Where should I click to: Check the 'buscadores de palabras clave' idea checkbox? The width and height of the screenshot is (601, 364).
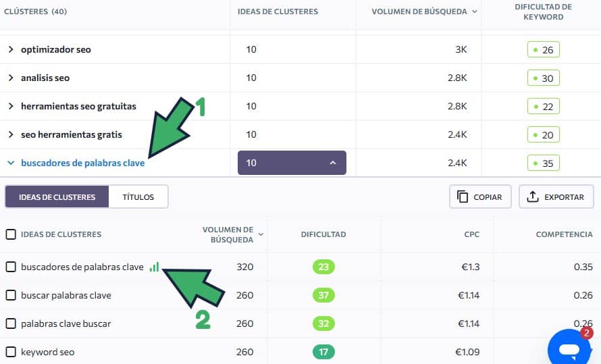coord(11,267)
